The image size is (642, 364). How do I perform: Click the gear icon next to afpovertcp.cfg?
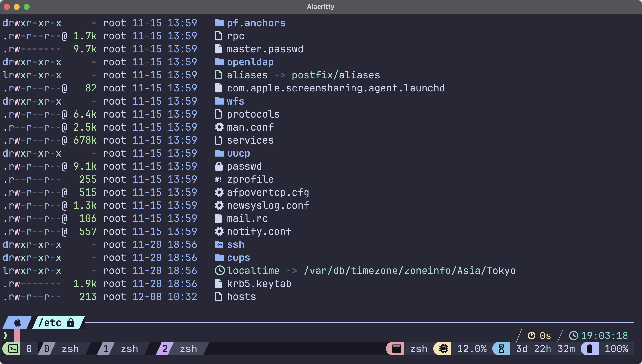[219, 193]
